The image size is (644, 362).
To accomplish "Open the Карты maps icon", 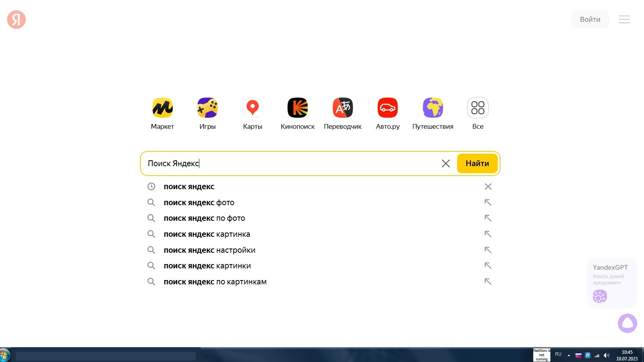I will [x=253, y=108].
